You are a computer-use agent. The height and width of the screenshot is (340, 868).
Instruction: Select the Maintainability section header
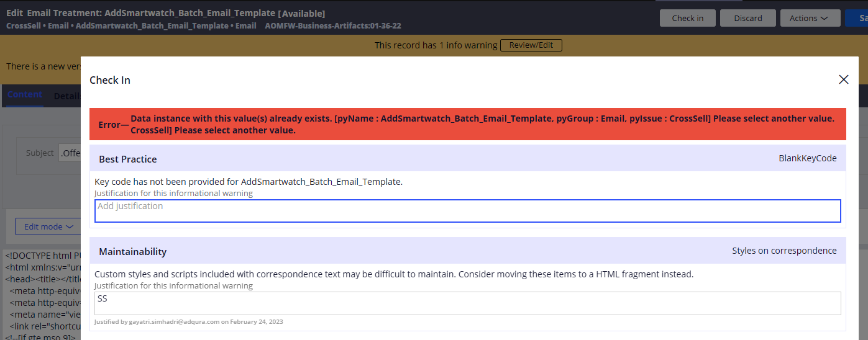pos(133,251)
